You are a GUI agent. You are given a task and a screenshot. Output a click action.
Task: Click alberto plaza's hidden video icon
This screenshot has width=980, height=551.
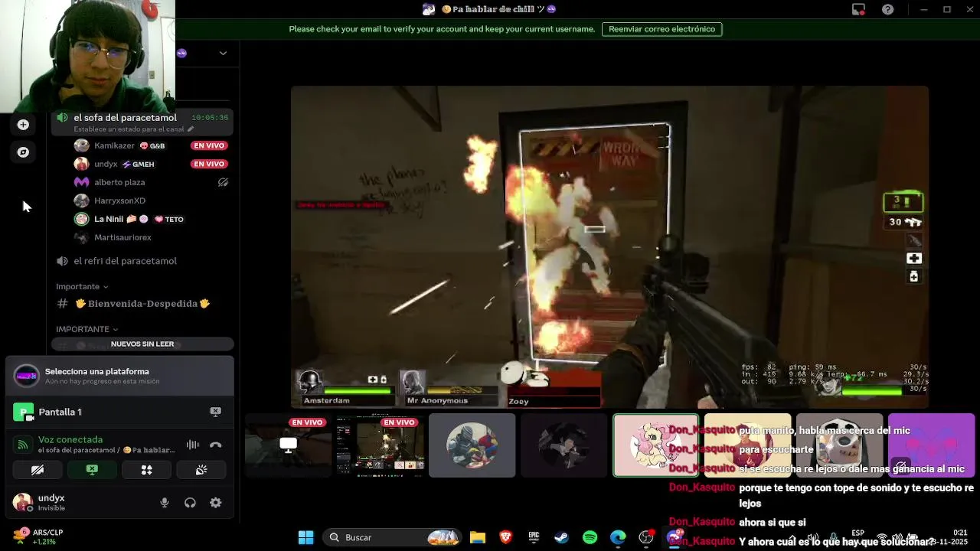tap(223, 182)
